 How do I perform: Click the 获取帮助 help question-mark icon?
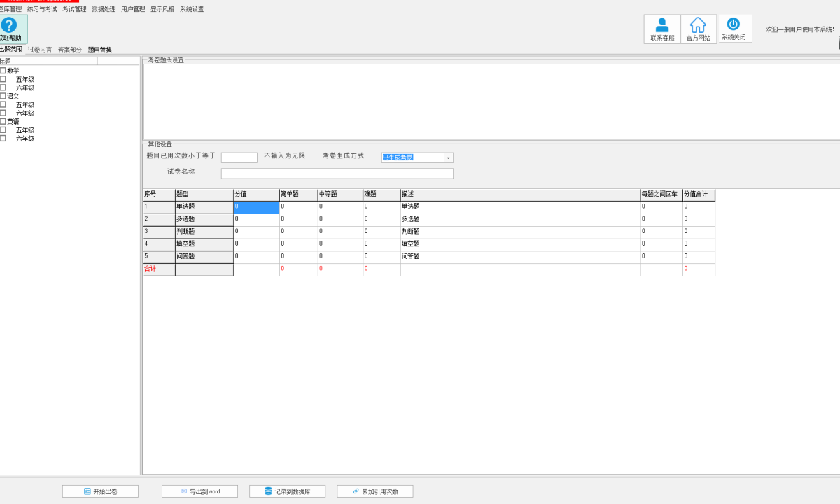click(x=8, y=26)
